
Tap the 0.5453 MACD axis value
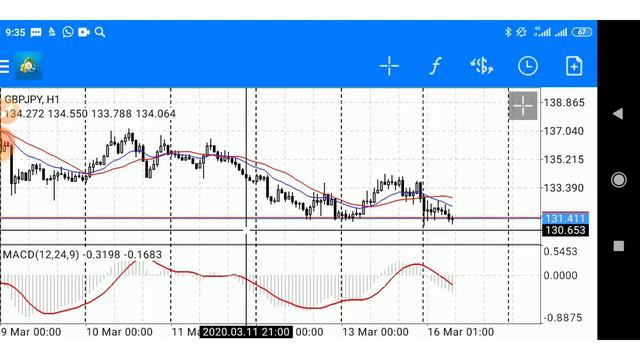click(x=560, y=251)
